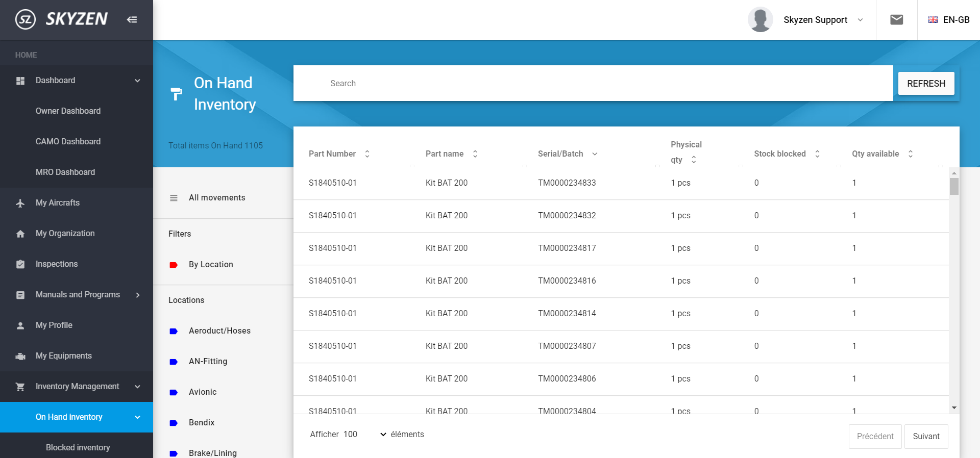Viewport: 980px width, 458px height.
Task: Collapse Inventory Management chevron
Action: (137, 387)
